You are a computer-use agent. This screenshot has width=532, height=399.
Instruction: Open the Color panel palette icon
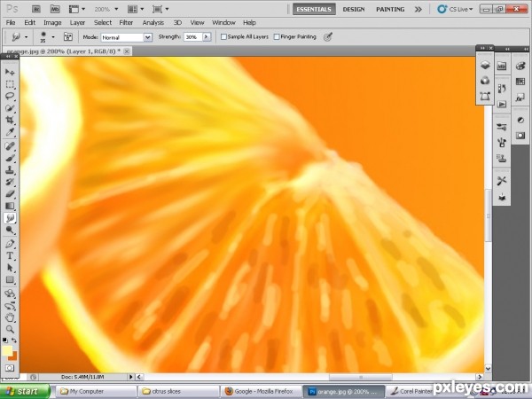[520, 66]
